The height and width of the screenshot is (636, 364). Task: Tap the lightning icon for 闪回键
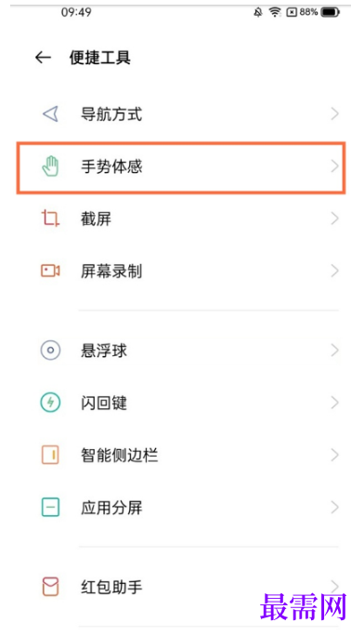tap(51, 403)
